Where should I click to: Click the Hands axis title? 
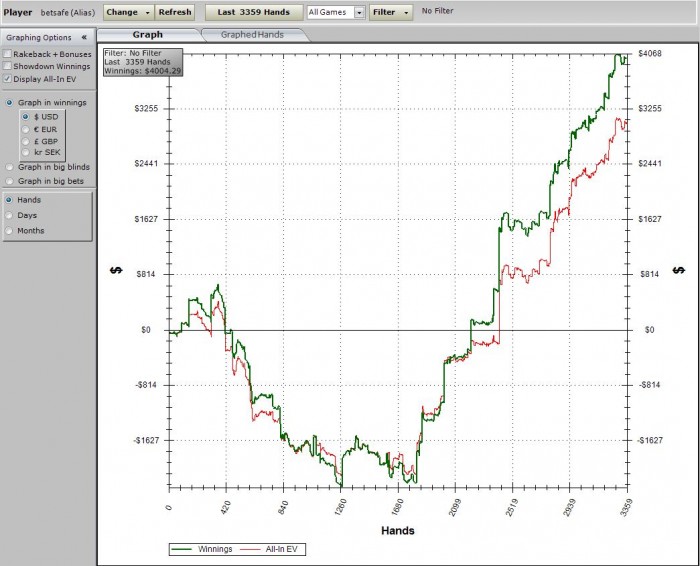[x=398, y=531]
